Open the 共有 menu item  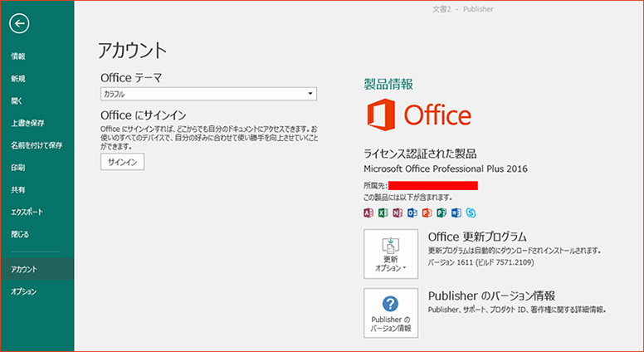(18, 190)
